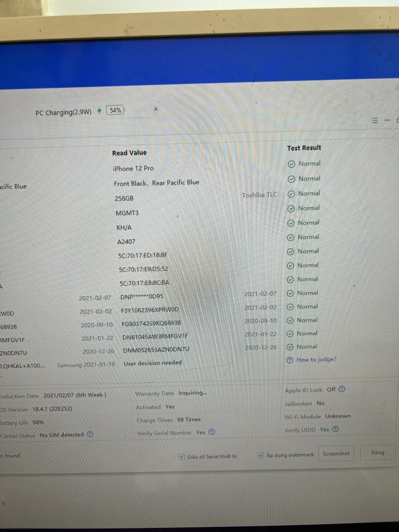The width and height of the screenshot is (399, 532).
Task: Click the check icon for F3Y1062396XPRW0D row
Action: [x=290, y=307]
